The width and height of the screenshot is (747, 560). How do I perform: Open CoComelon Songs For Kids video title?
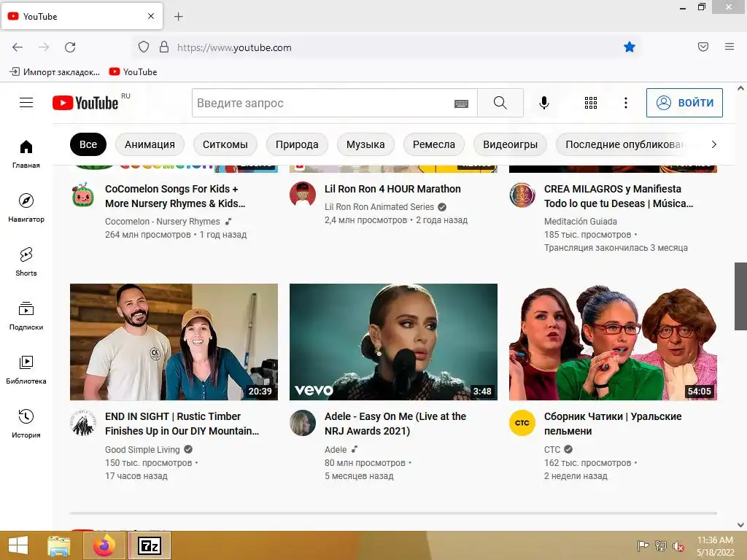click(x=175, y=196)
